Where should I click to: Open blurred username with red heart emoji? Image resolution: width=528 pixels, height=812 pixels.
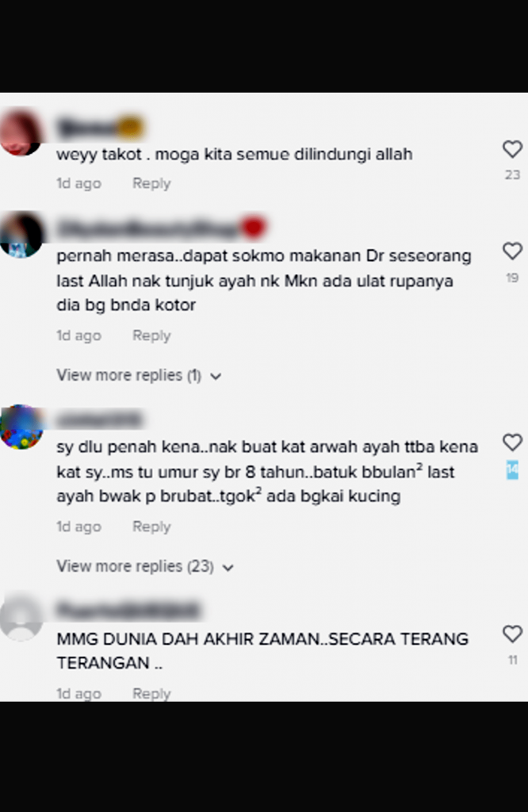tap(162, 228)
